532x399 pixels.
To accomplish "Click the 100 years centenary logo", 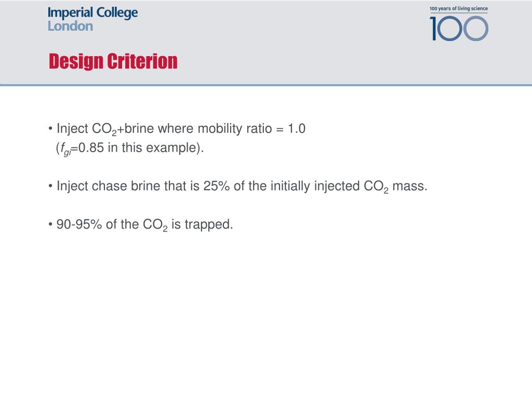I will pyautogui.click(x=459, y=23).
